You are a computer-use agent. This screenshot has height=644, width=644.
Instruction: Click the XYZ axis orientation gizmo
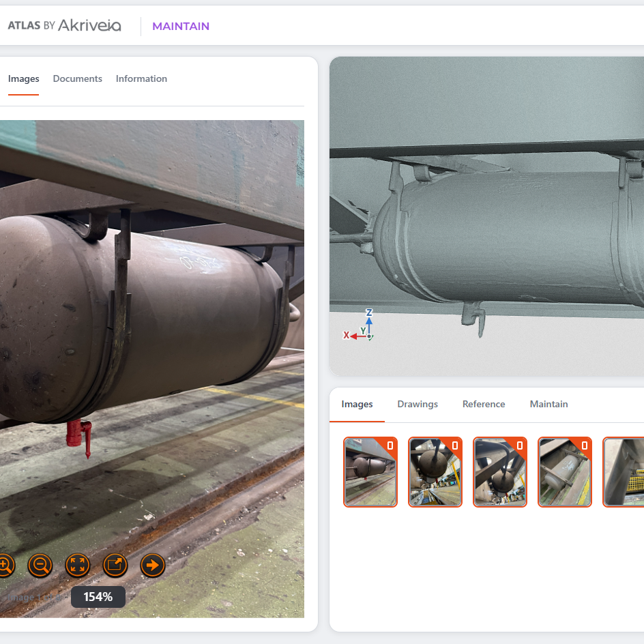coord(359,325)
